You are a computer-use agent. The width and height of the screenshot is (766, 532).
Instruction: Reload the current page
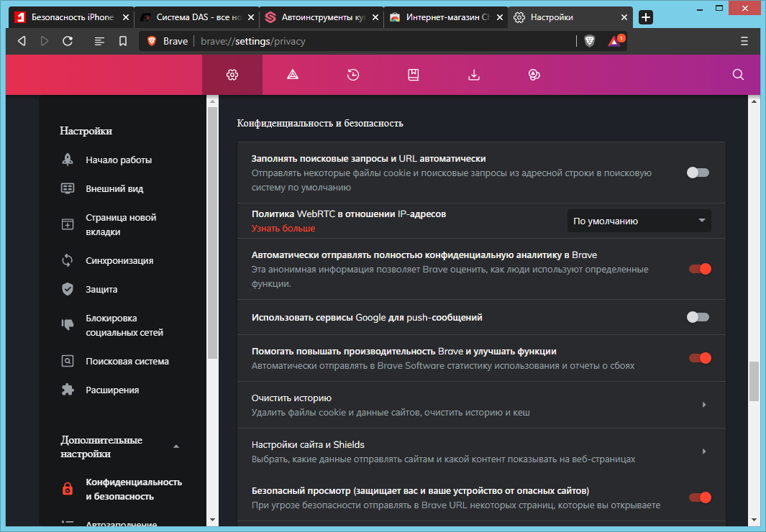pyautogui.click(x=68, y=41)
